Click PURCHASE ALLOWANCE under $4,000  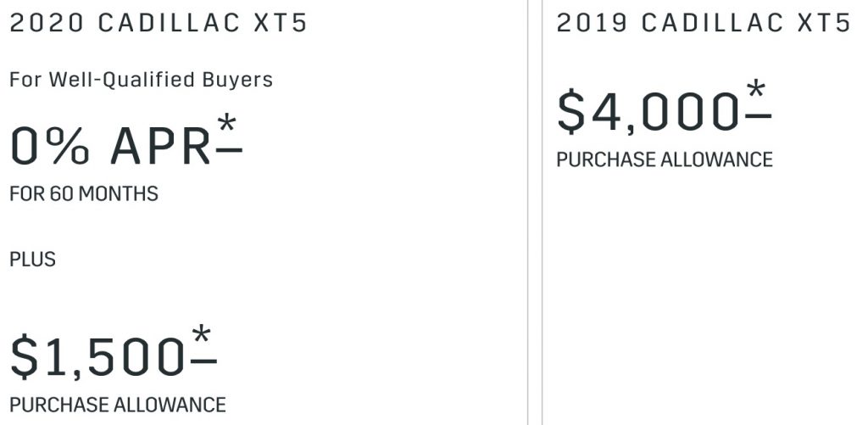point(665,159)
